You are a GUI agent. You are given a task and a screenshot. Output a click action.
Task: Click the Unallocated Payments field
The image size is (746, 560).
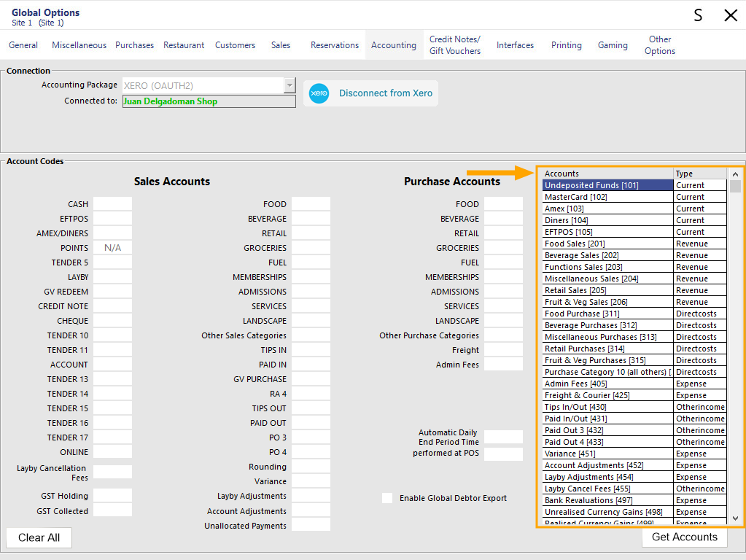311,525
